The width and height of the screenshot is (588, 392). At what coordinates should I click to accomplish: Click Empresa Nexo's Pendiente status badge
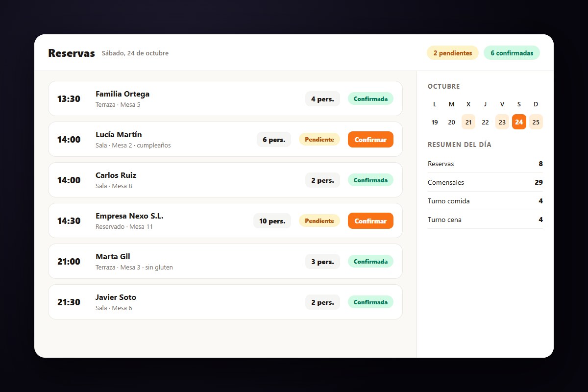click(319, 221)
